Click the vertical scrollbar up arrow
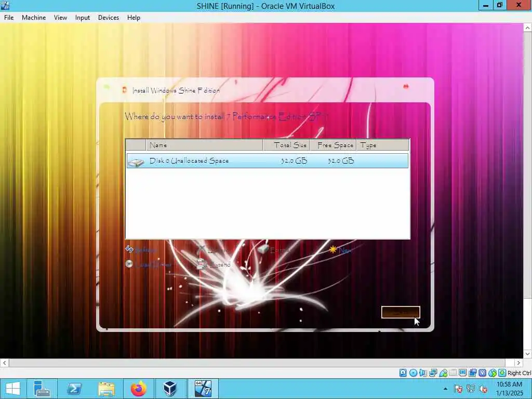 [x=528, y=28]
